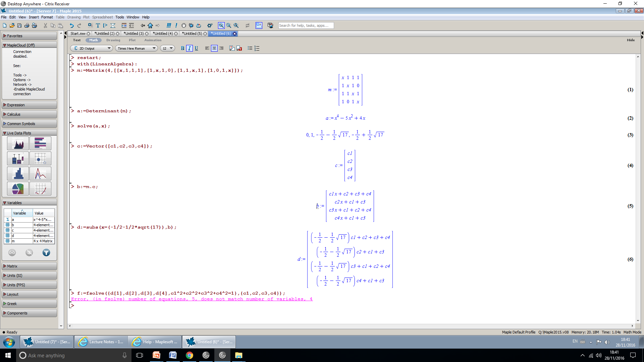This screenshot has width=644, height=362.
Task: Execute selected group with single exclamation icon
Action: [x=176, y=25]
